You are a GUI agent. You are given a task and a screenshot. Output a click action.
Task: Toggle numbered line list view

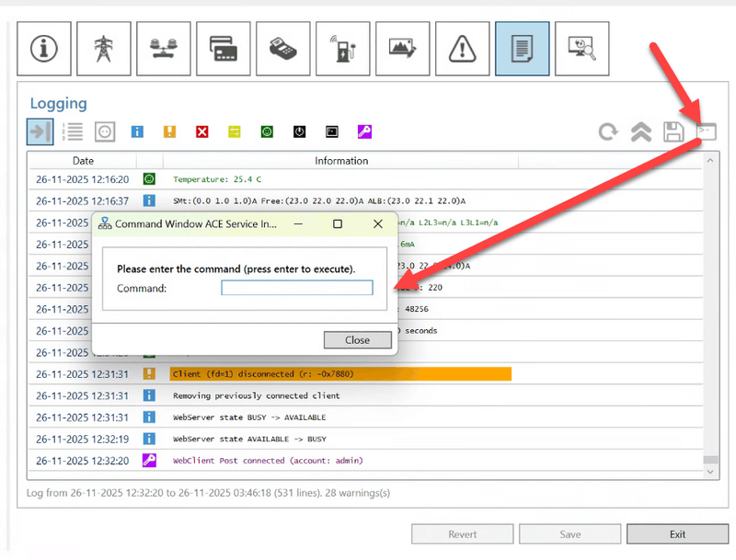pos(73,131)
